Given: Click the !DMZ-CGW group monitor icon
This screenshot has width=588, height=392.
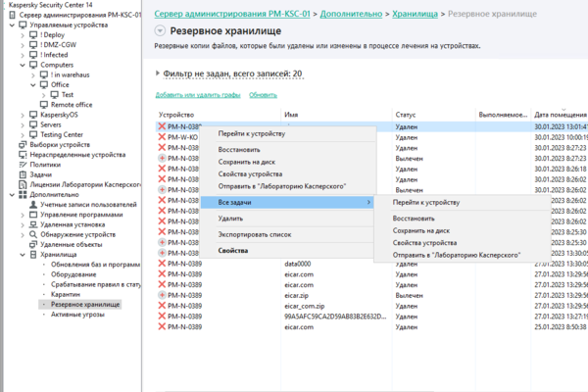Looking at the screenshot, I should pos(33,45).
